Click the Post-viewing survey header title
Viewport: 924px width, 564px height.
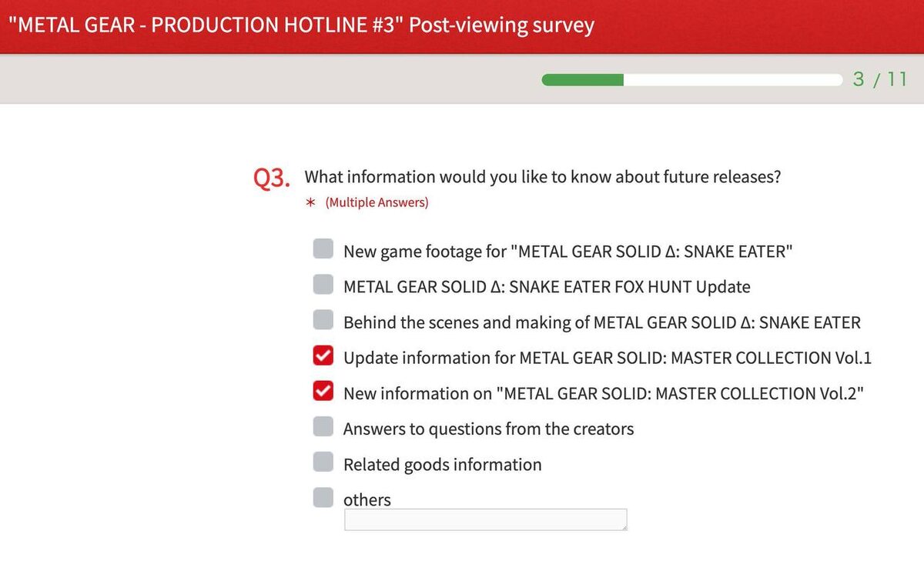tap(301, 25)
